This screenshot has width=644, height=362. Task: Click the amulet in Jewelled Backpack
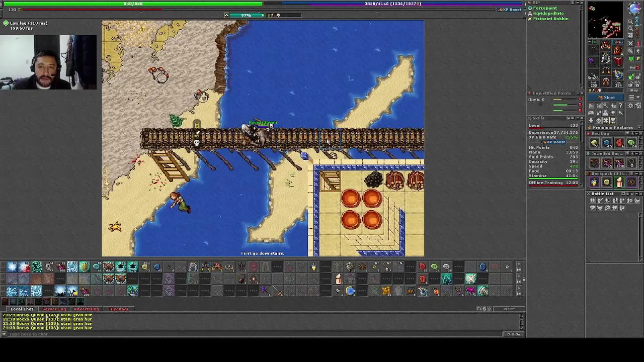(632, 163)
